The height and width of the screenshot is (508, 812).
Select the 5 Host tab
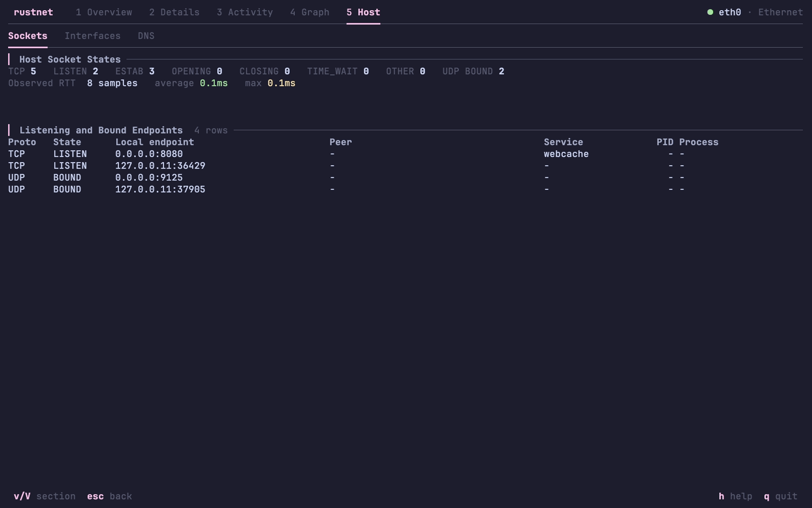click(x=363, y=12)
